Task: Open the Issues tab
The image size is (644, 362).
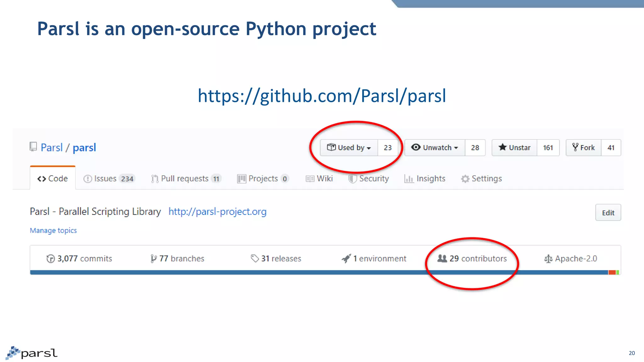Action: [109, 178]
